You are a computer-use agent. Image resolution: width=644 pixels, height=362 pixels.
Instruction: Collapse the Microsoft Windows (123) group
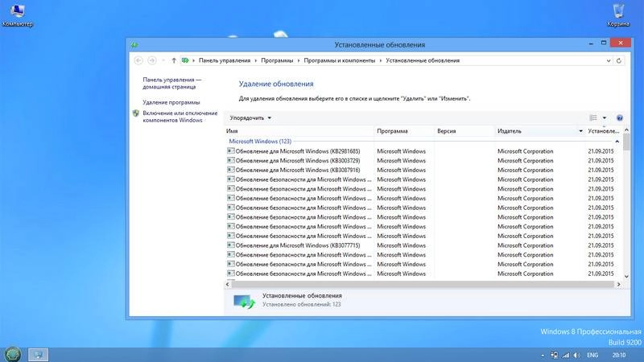[x=617, y=142]
